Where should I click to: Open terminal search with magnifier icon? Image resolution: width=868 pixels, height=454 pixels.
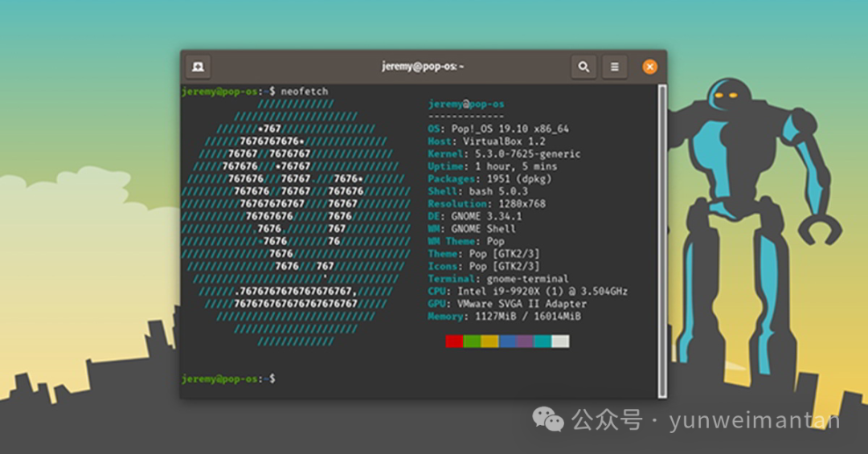click(x=583, y=67)
